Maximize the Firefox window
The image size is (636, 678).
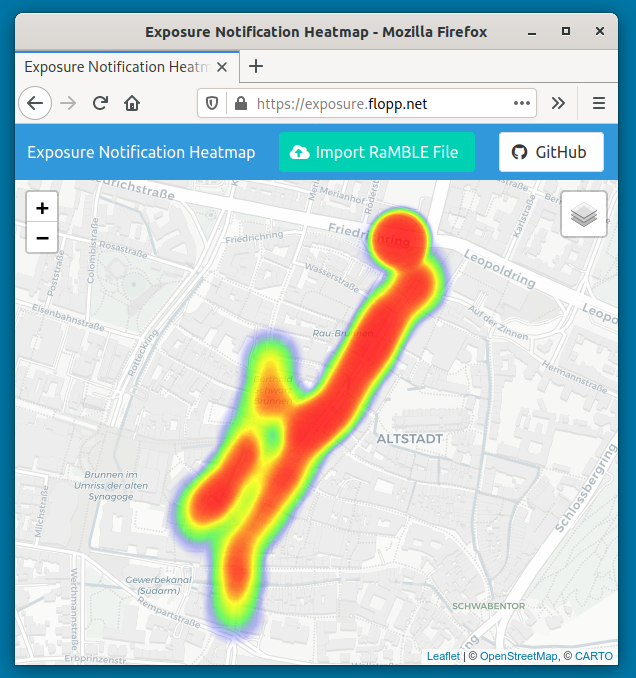pyautogui.click(x=566, y=31)
